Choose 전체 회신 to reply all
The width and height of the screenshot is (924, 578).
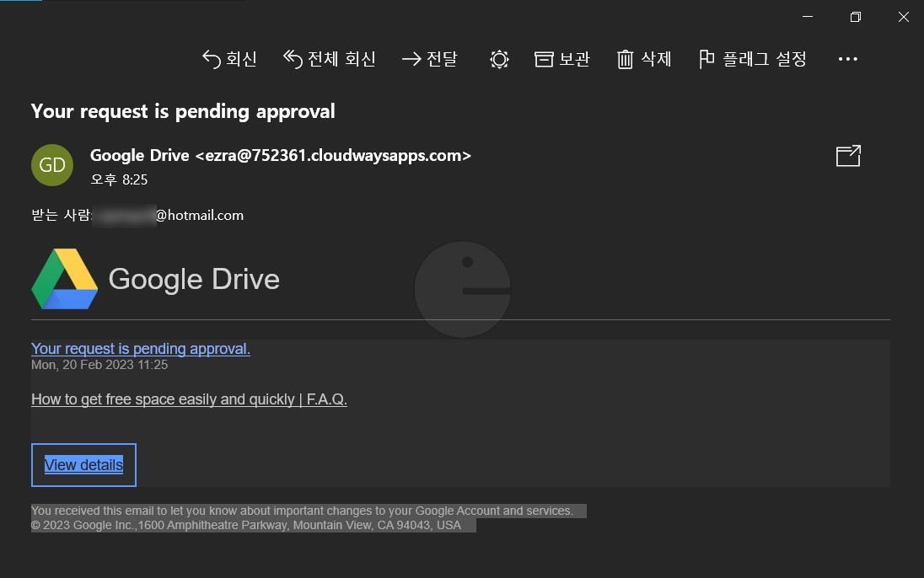330,59
